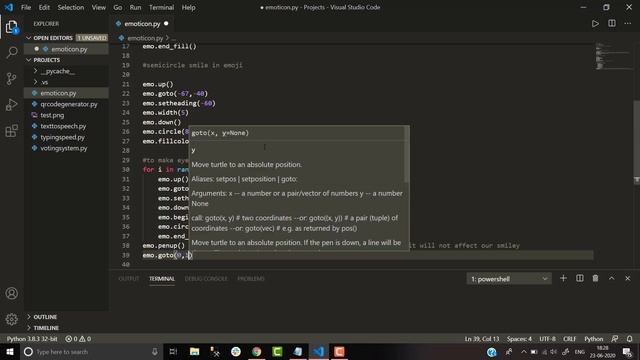Kill terminal with trash icon
The image size is (640, 360).
595,278
